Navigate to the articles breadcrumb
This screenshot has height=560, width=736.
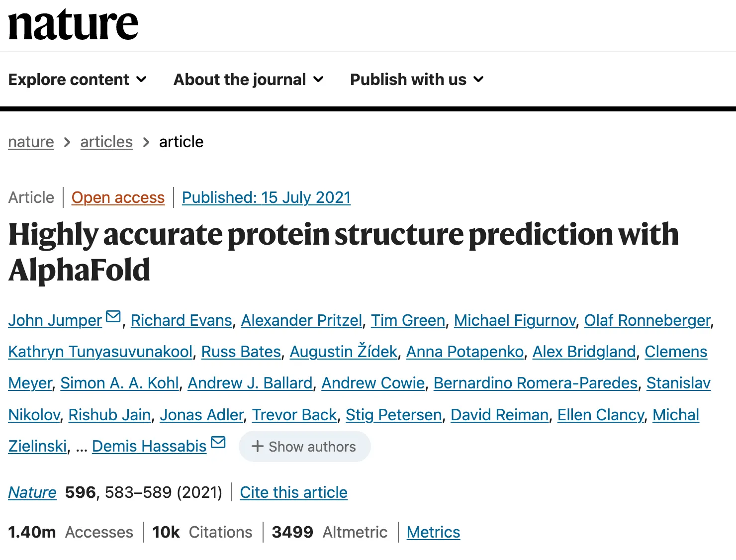tap(106, 142)
